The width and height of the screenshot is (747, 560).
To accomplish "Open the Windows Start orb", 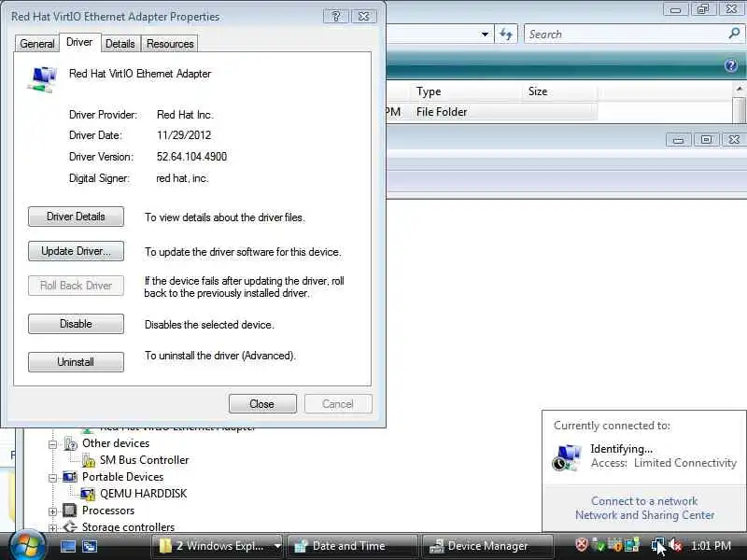I will point(28,546).
